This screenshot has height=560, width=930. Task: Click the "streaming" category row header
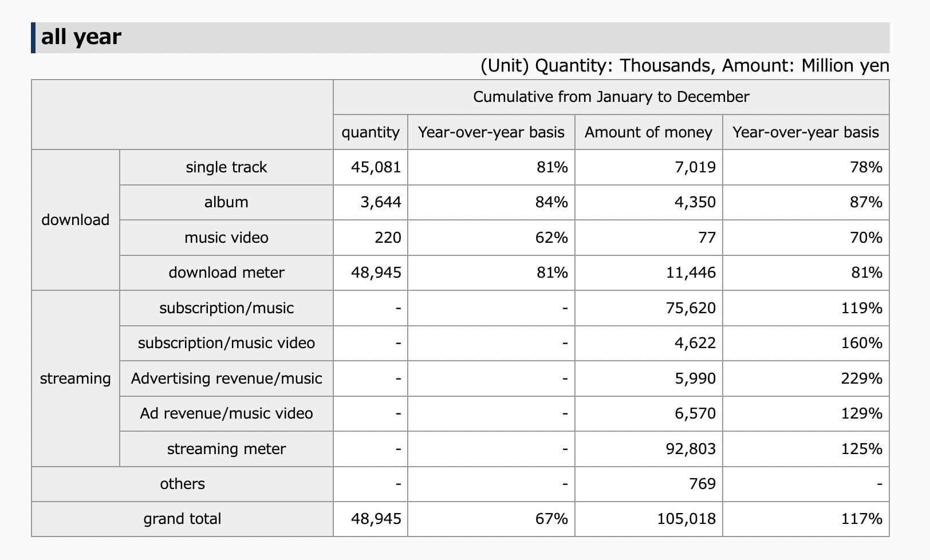[75, 378]
